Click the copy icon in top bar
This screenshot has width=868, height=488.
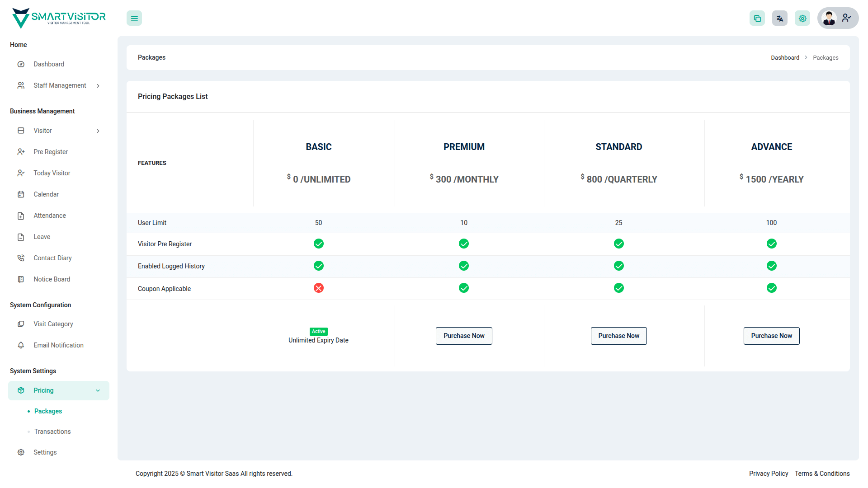(757, 19)
